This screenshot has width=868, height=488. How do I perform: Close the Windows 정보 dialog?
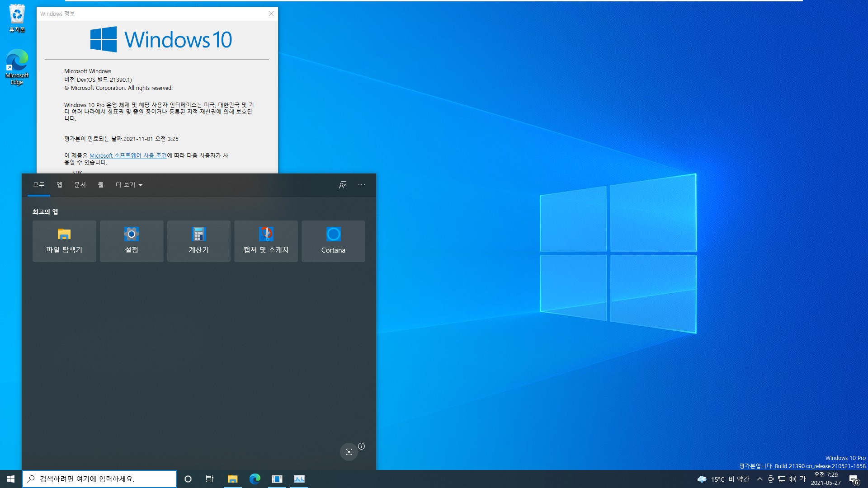[271, 14]
